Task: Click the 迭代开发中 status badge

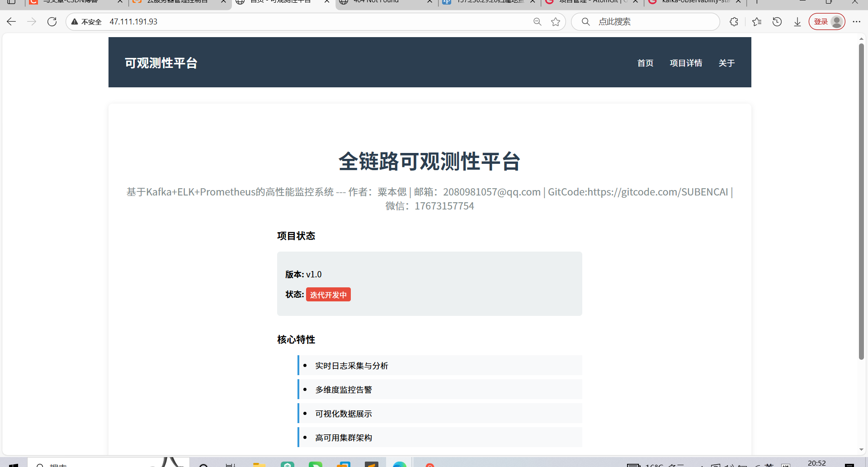Action: point(328,294)
